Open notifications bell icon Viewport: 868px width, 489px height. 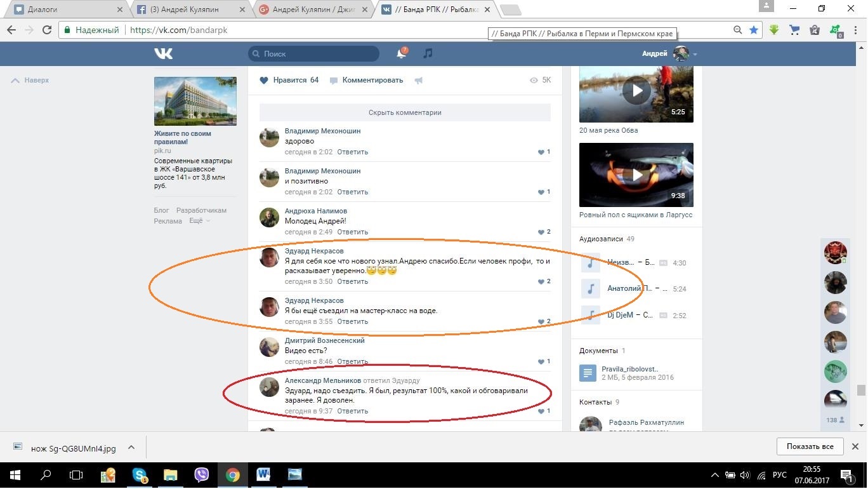(x=401, y=54)
